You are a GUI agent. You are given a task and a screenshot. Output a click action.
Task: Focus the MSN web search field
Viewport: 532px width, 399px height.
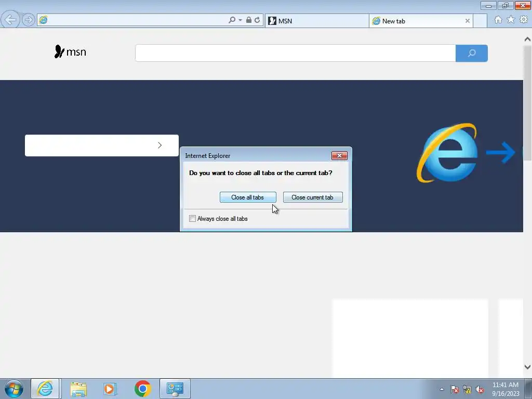coord(295,54)
